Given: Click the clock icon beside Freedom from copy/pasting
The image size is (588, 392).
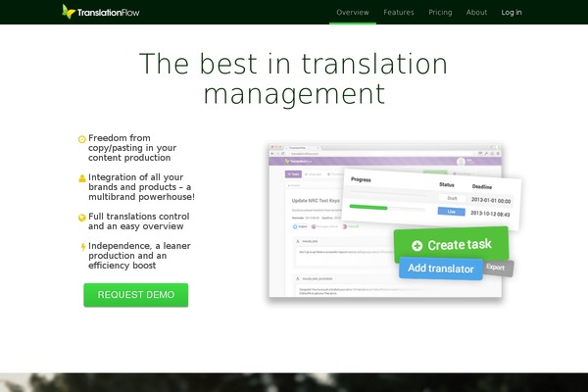Looking at the screenshot, I should [81, 139].
